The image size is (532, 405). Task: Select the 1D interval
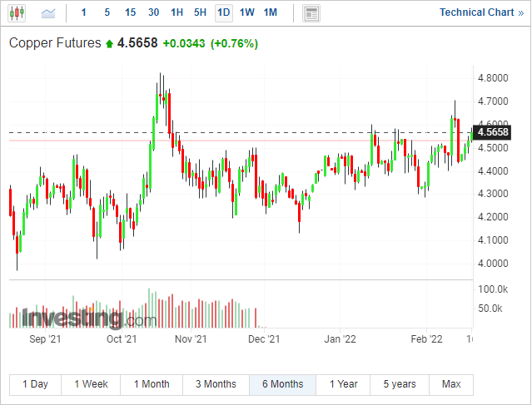[224, 13]
